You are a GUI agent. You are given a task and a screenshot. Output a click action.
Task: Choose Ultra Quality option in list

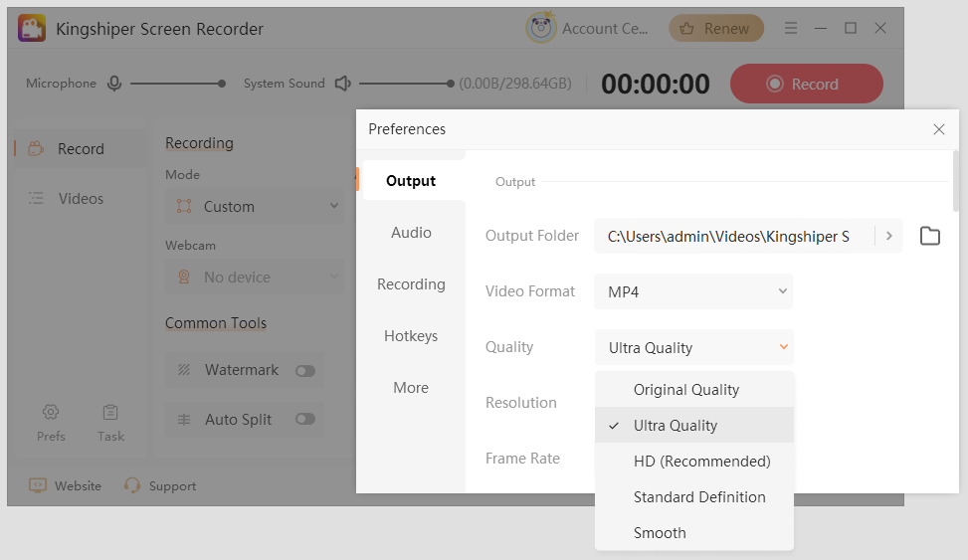pyautogui.click(x=693, y=426)
